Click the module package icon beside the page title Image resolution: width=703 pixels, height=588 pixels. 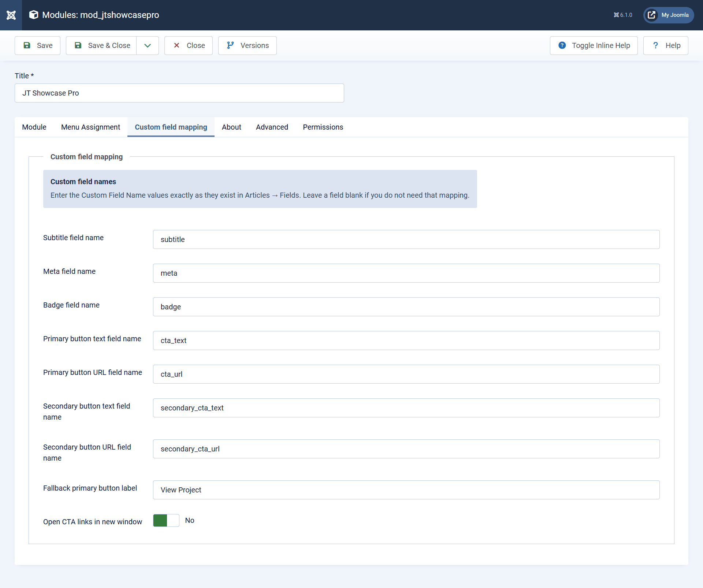[x=33, y=15]
